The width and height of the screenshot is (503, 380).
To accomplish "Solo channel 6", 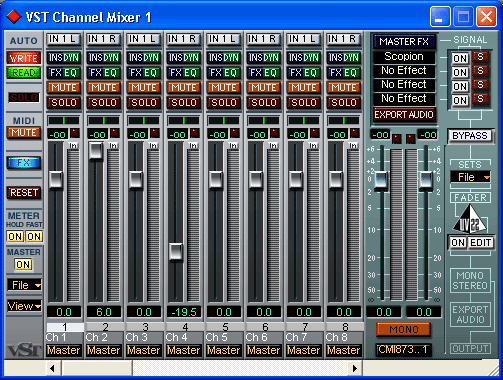I will 264,102.
